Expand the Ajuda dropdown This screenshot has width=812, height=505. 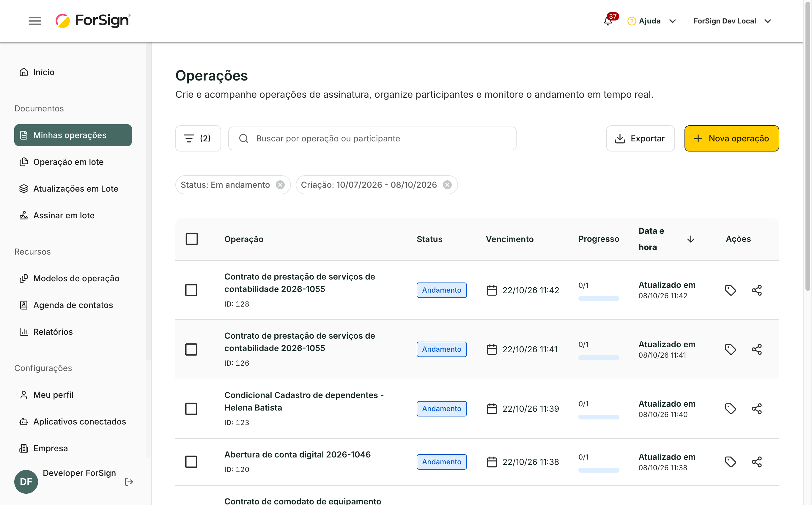point(652,21)
